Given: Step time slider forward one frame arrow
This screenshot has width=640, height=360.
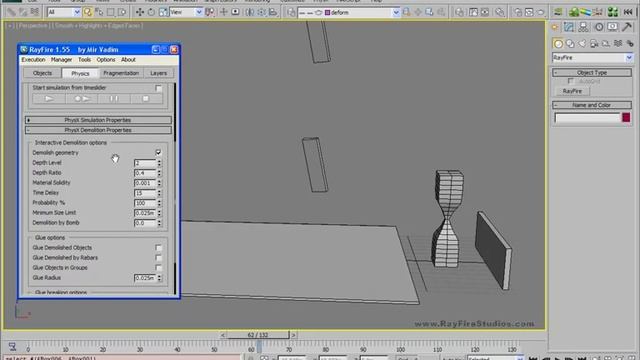Looking at the screenshot, I should coord(293,335).
